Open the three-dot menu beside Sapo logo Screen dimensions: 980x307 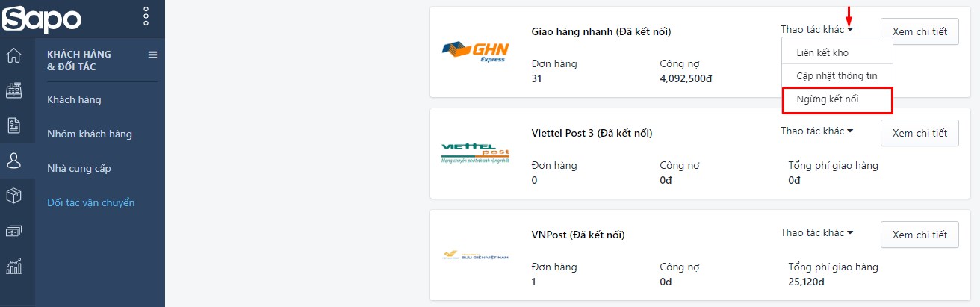(x=146, y=16)
